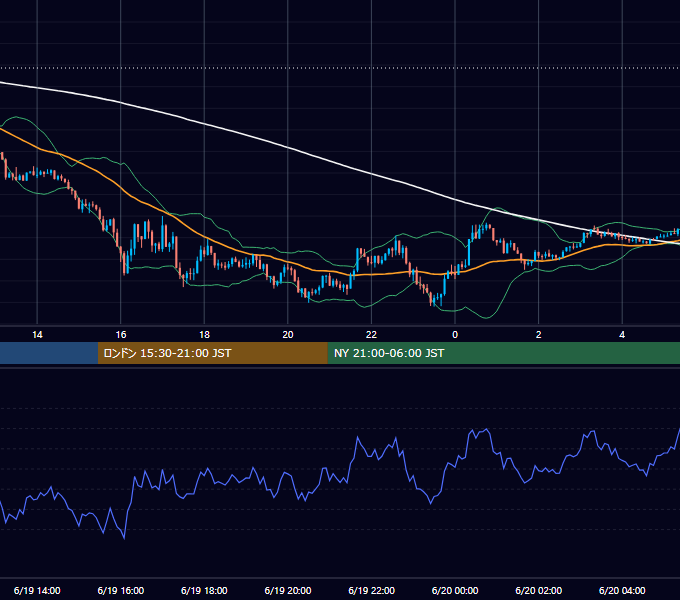Click the 20 hour label on price chart axis
The image size is (680, 600).
pyautogui.click(x=288, y=335)
